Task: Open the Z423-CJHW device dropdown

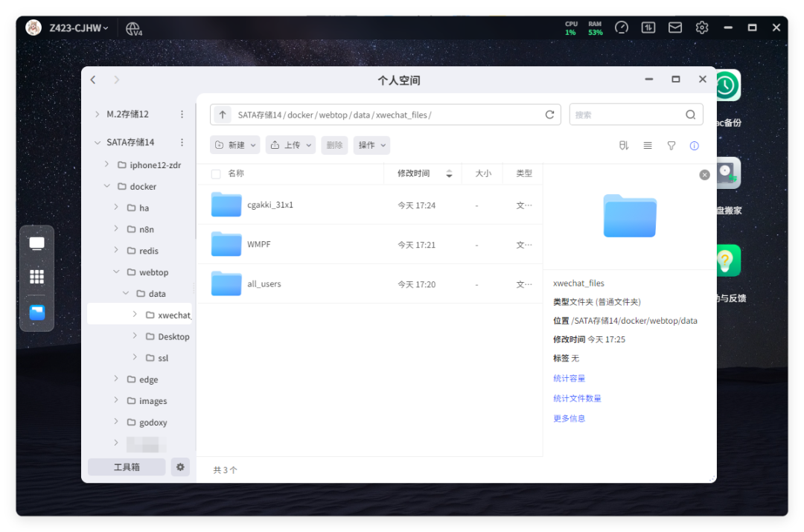Action: pyautogui.click(x=78, y=28)
